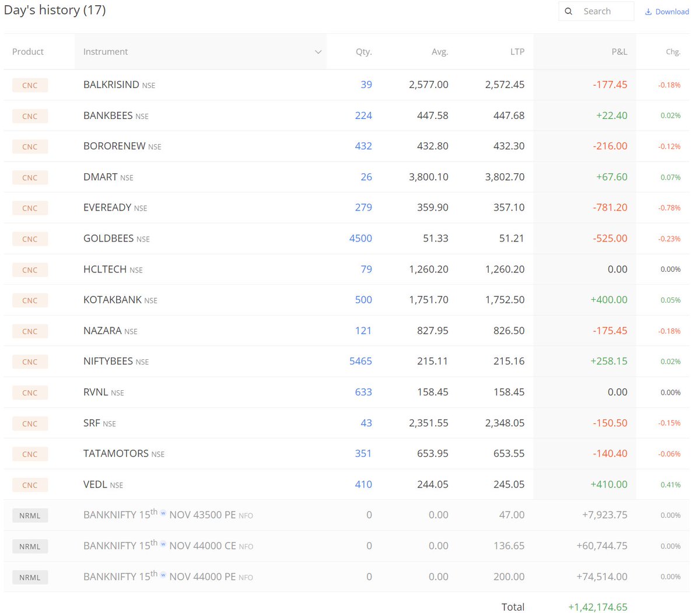
Task: Select the BORORENEW instrument name
Action: [x=114, y=146]
